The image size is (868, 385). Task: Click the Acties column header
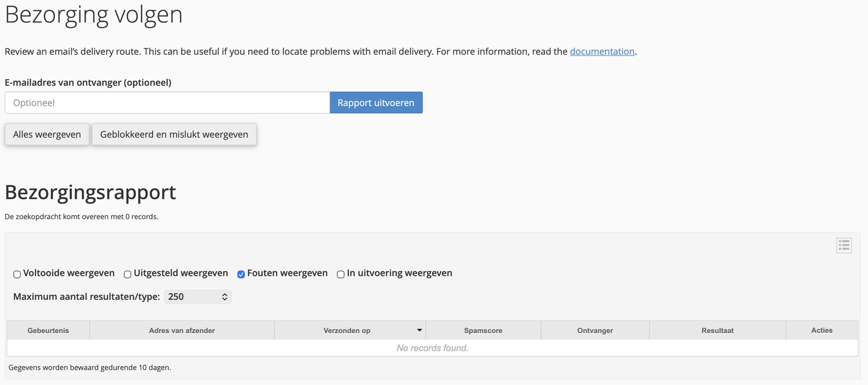click(x=822, y=330)
